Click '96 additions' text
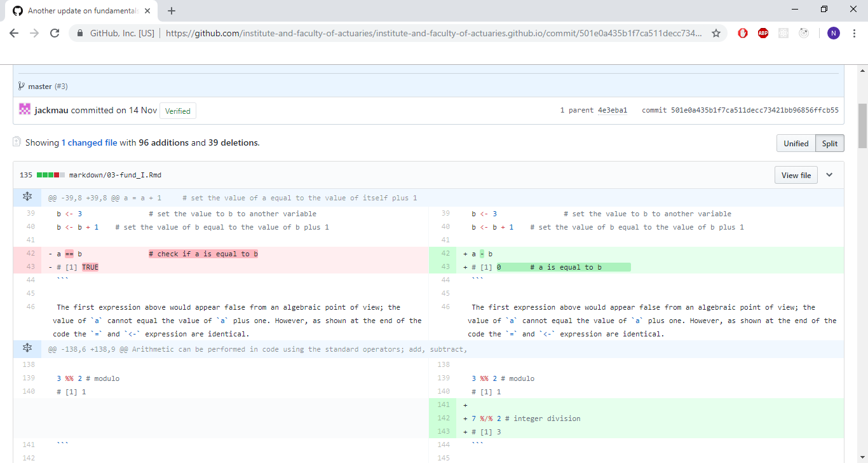The width and height of the screenshot is (868, 463). pyautogui.click(x=163, y=142)
